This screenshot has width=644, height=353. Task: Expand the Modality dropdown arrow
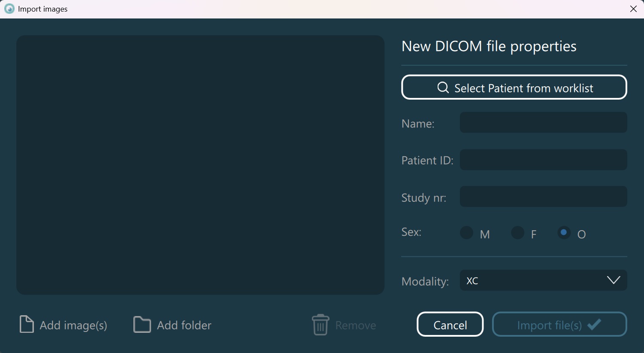pyautogui.click(x=614, y=280)
